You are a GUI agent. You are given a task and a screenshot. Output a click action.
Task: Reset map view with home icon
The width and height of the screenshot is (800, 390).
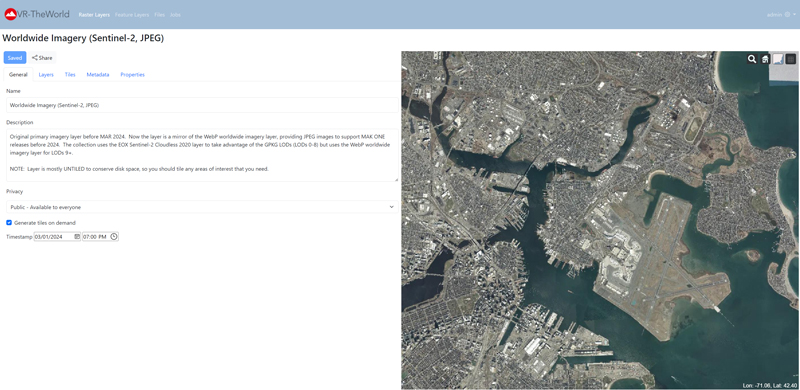click(765, 59)
